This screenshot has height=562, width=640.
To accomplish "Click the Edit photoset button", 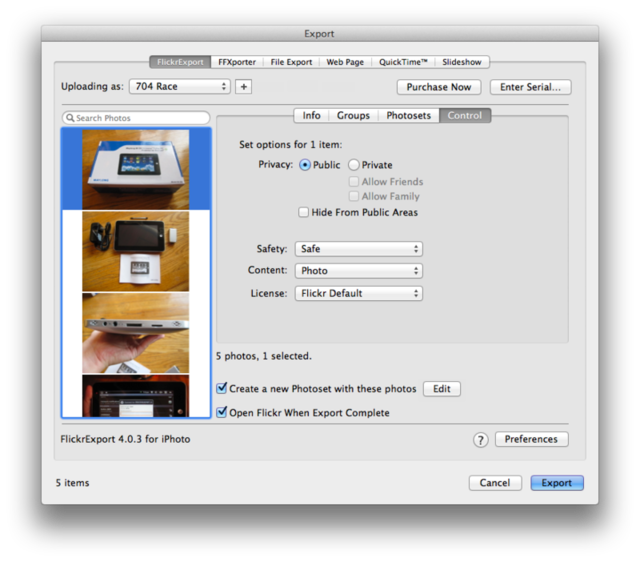I will point(442,389).
